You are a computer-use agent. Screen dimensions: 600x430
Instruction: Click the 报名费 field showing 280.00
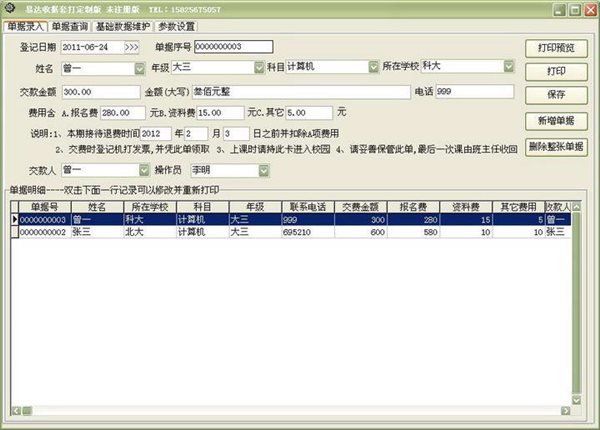point(123,113)
